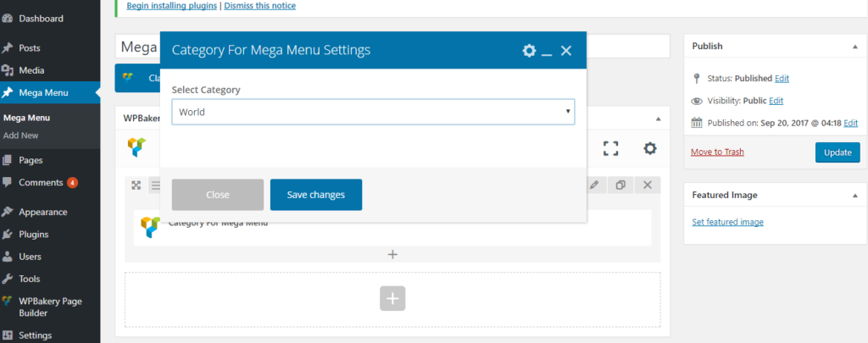Open Posts in admin sidebar
The height and width of the screenshot is (343, 868).
click(30, 48)
